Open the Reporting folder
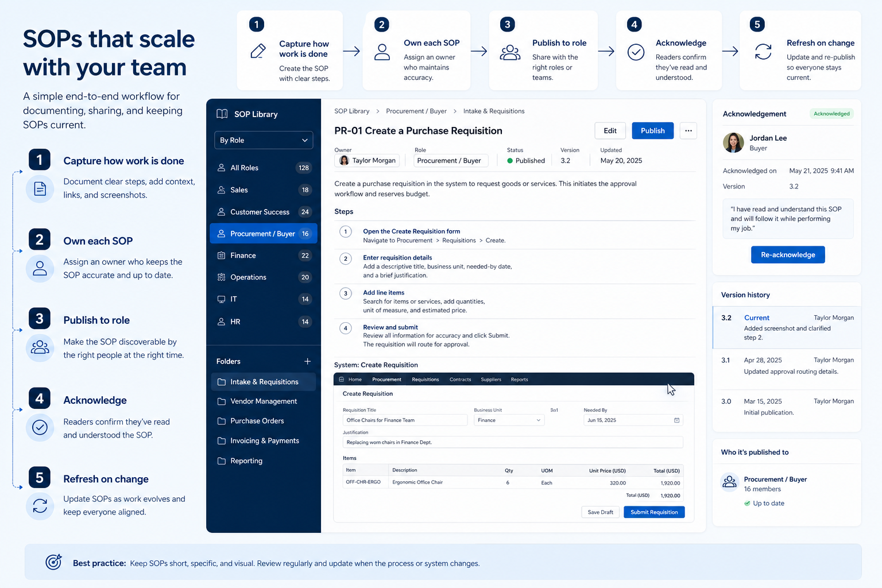 click(x=264, y=461)
